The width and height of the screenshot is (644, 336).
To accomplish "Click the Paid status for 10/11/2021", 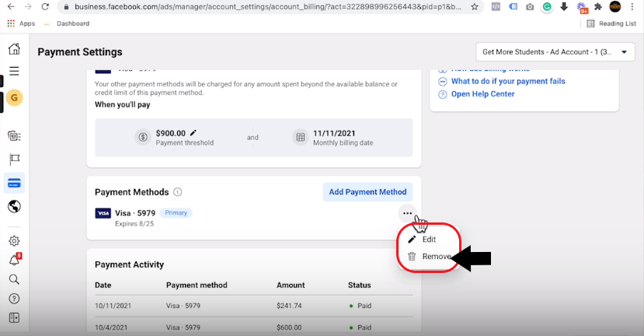I will pos(360,306).
